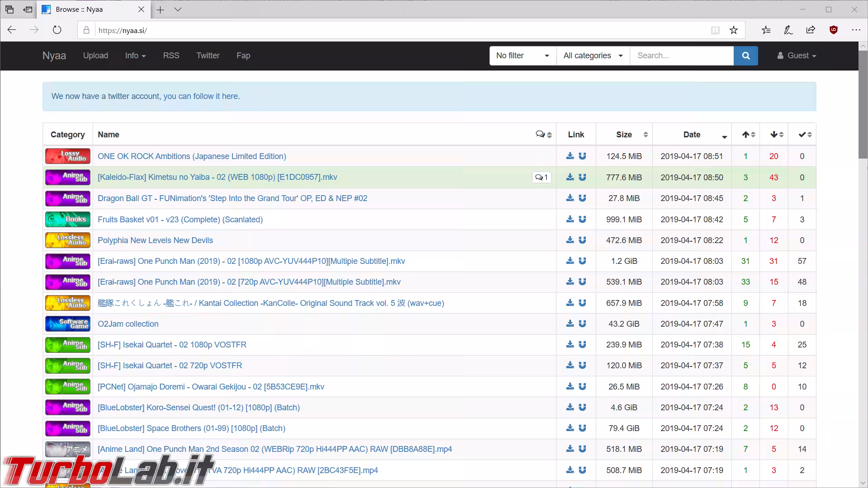Download torrent file for ONE OK ROCK Ambitions
The image size is (868, 488).
click(x=570, y=156)
